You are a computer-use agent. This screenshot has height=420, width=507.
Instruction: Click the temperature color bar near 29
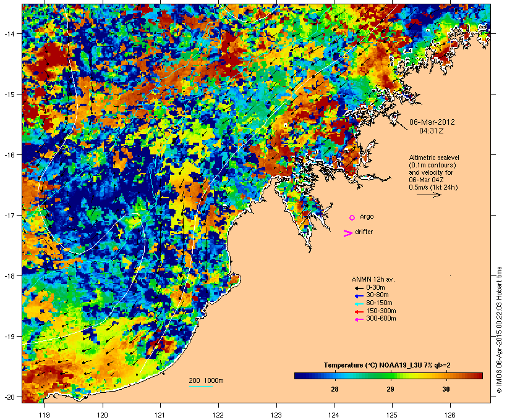[x=391, y=376]
